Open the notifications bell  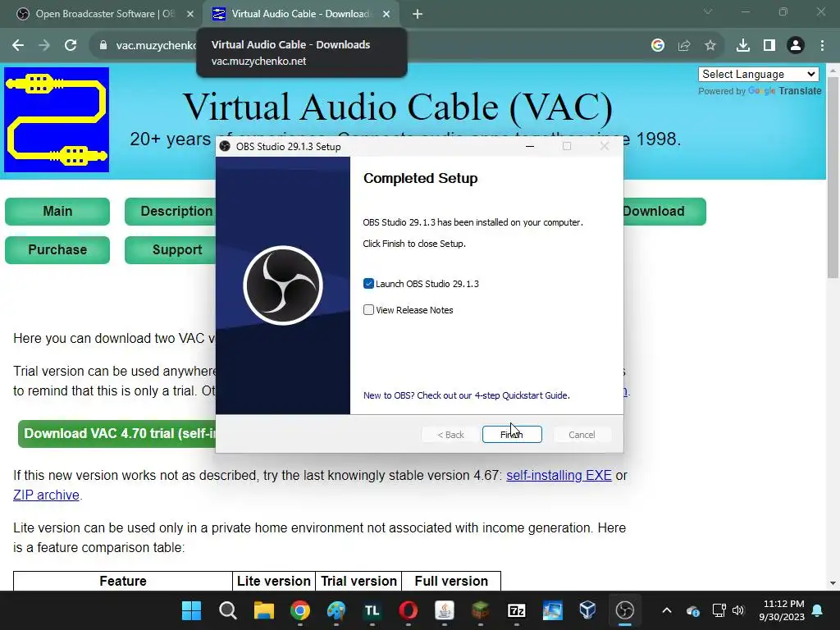tap(818, 610)
